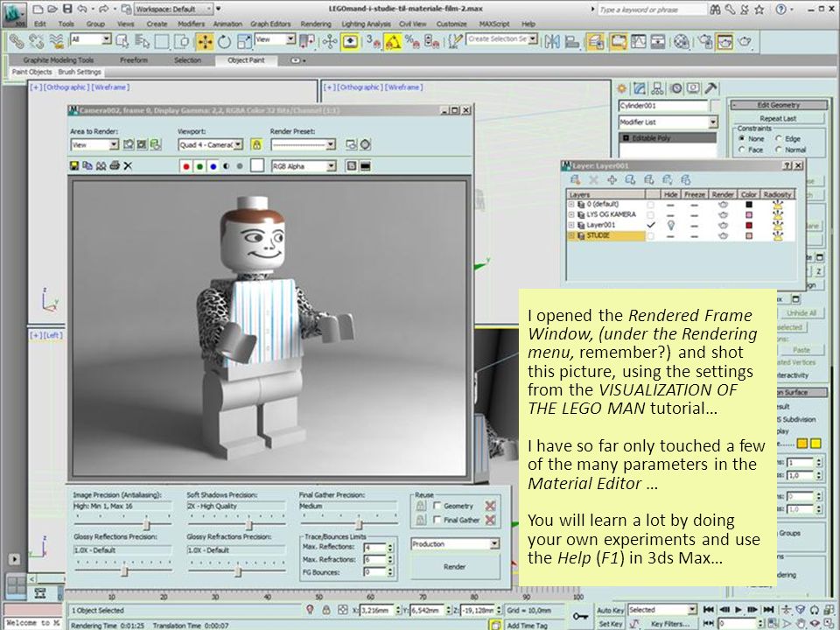Click the FG Bounces value field

374,572
